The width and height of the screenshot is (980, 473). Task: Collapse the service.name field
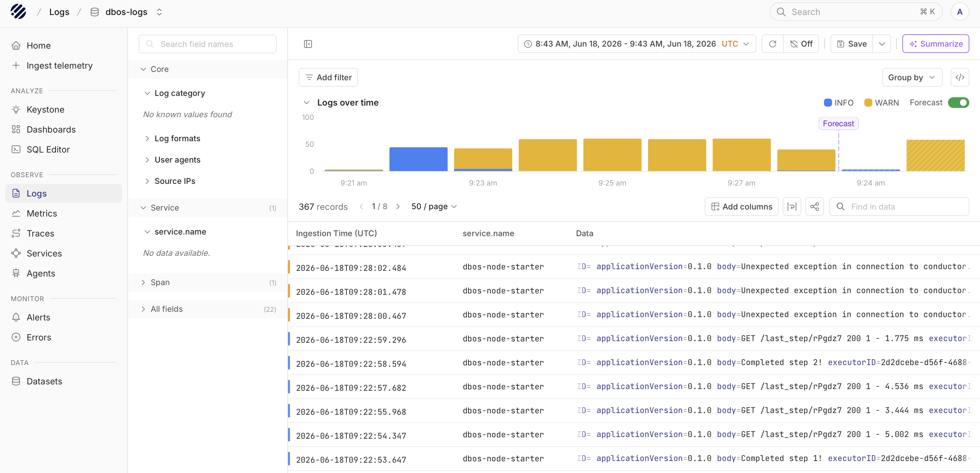pos(147,232)
